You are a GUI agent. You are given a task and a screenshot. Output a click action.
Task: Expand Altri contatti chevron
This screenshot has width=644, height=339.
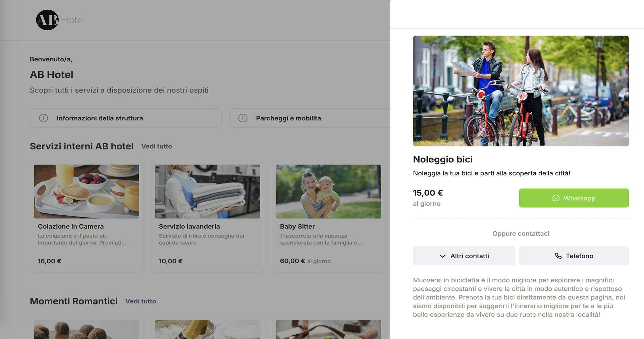[442, 256]
